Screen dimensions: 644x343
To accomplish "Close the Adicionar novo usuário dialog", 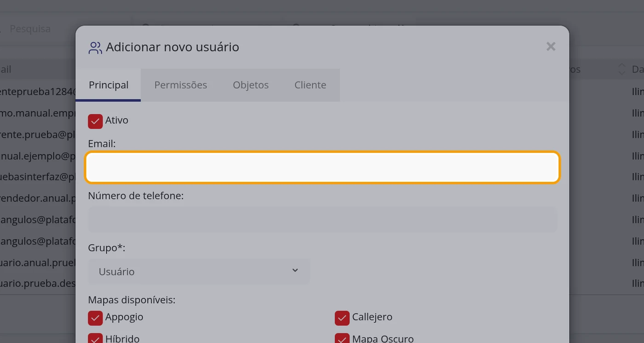I will [551, 47].
